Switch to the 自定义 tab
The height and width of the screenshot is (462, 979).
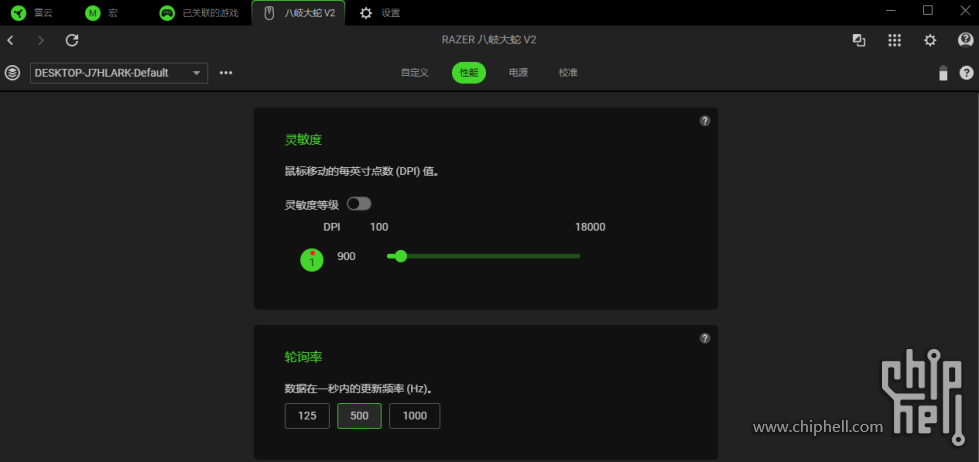(x=414, y=73)
